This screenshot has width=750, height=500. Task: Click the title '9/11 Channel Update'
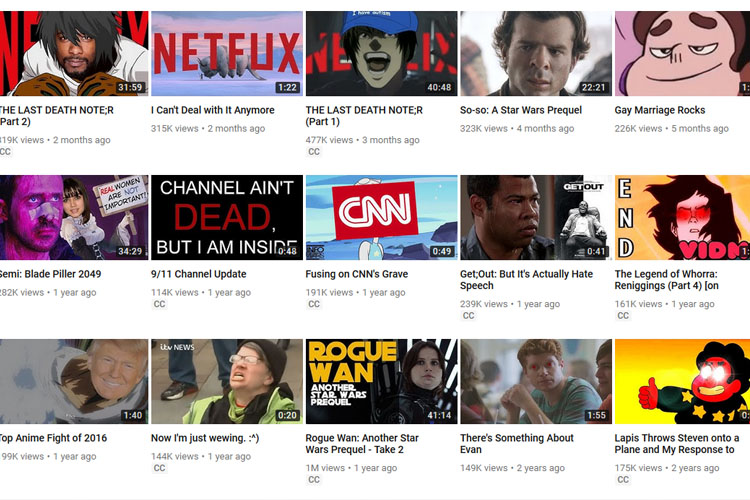click(199, 274)
